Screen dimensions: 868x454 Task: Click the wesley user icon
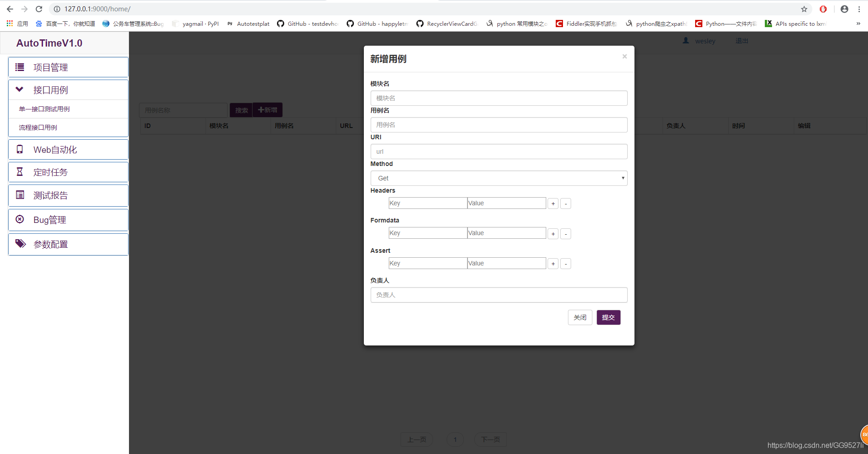[686, 41]
